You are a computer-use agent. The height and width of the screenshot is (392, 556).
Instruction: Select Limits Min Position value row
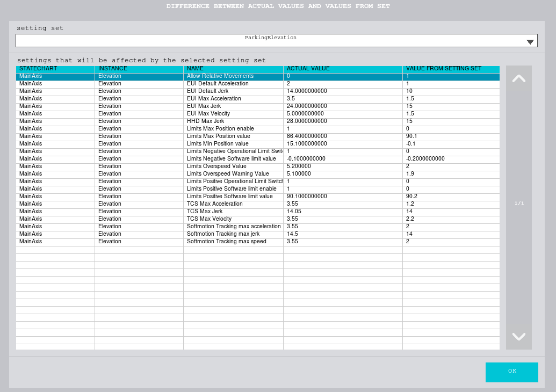[x=258, y=143]
